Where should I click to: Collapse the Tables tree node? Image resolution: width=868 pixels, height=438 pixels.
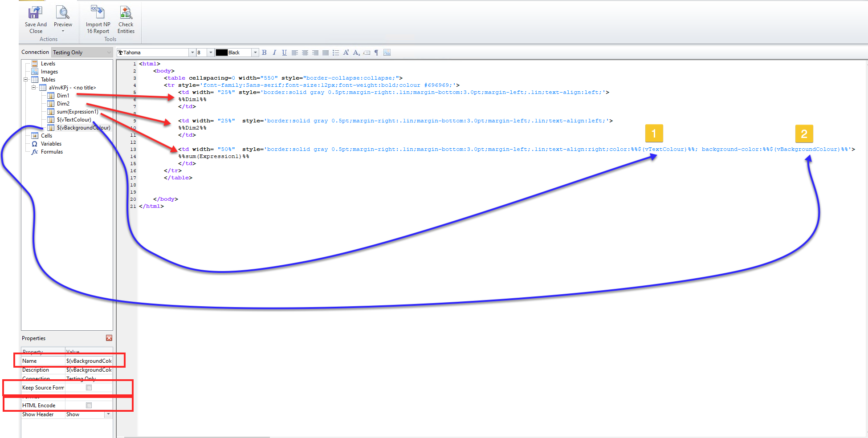coord(26,80)
